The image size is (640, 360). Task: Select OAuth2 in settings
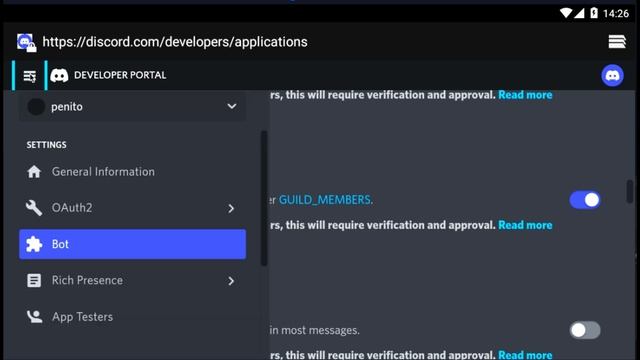coord(132,208)
